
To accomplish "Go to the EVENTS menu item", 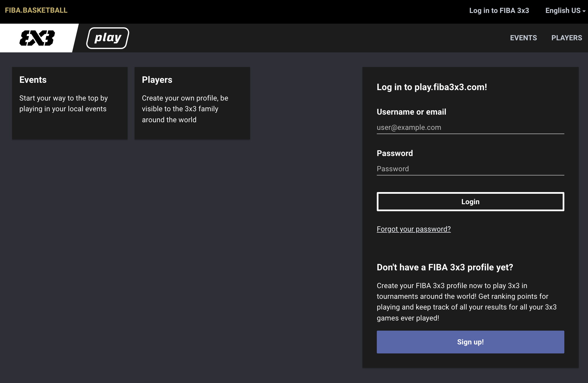I will point(524,38).
